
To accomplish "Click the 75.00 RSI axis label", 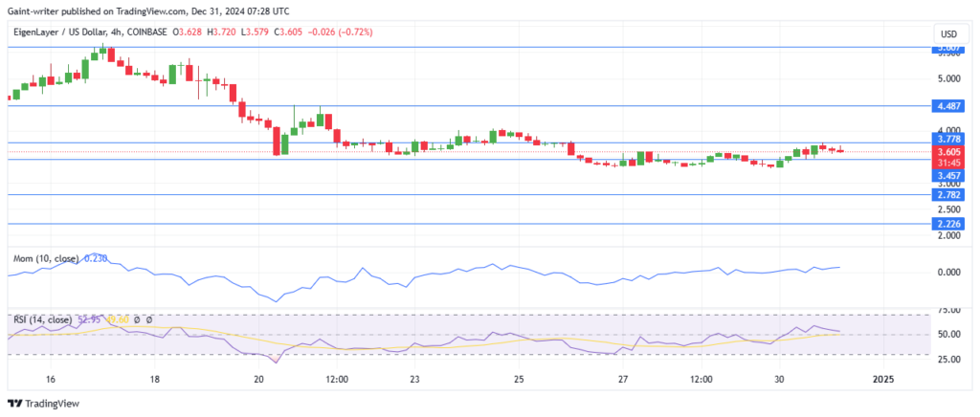I will [x=947, y=310].
